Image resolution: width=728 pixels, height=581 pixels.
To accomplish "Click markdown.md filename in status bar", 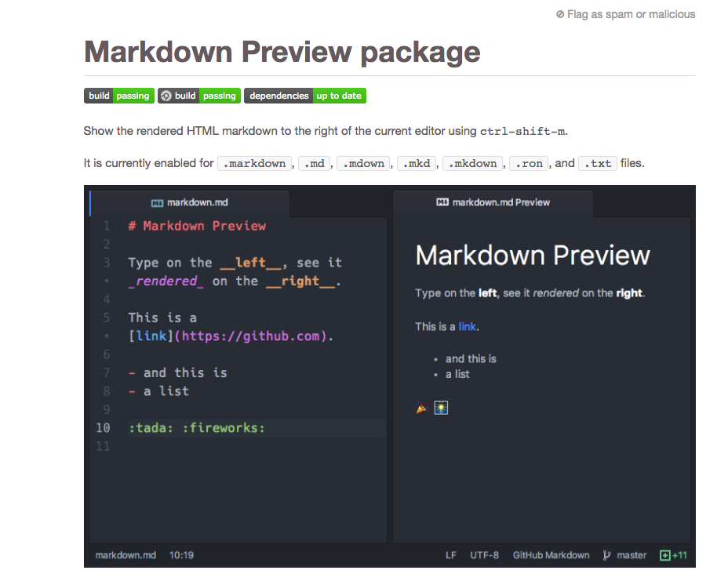I will pyautogui.click(x=126, y=555).
